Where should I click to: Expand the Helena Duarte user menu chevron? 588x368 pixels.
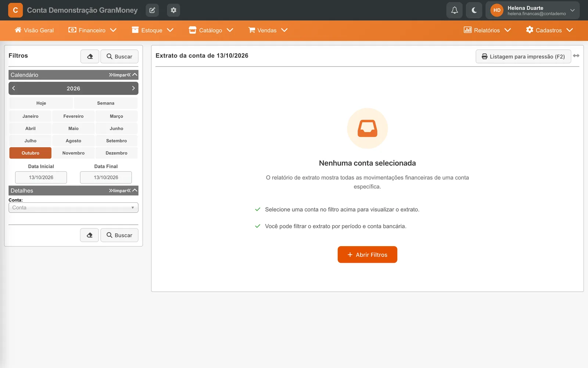click(572, 10)
